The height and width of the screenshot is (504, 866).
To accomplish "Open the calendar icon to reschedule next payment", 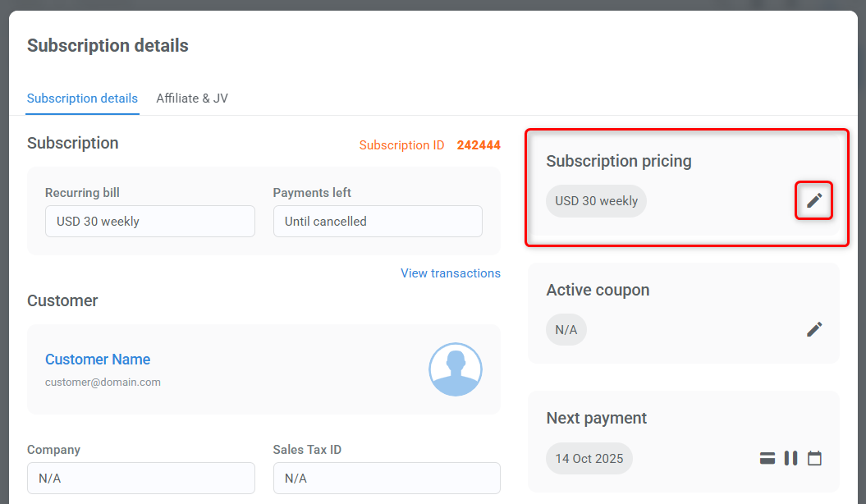I will point(814,458).
